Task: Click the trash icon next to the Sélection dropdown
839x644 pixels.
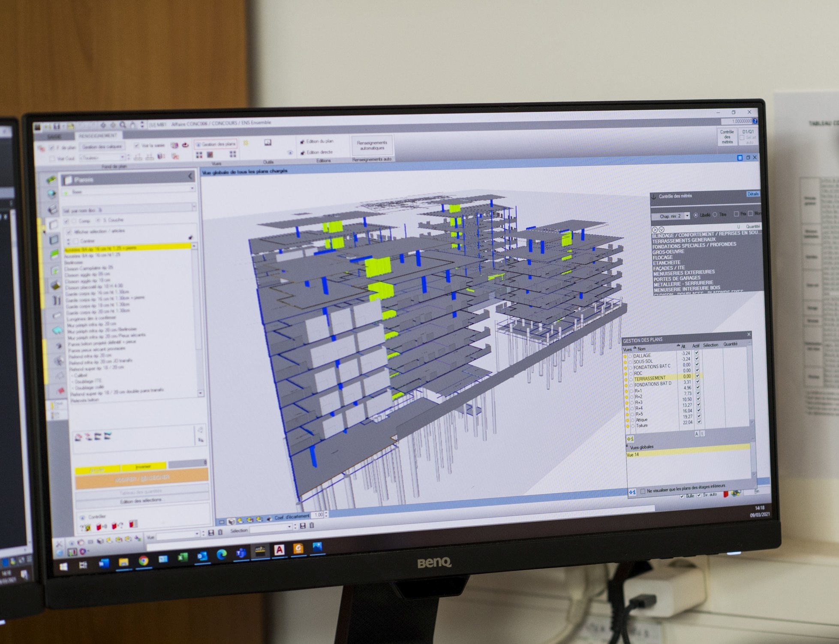Action: tap(312, 525)
